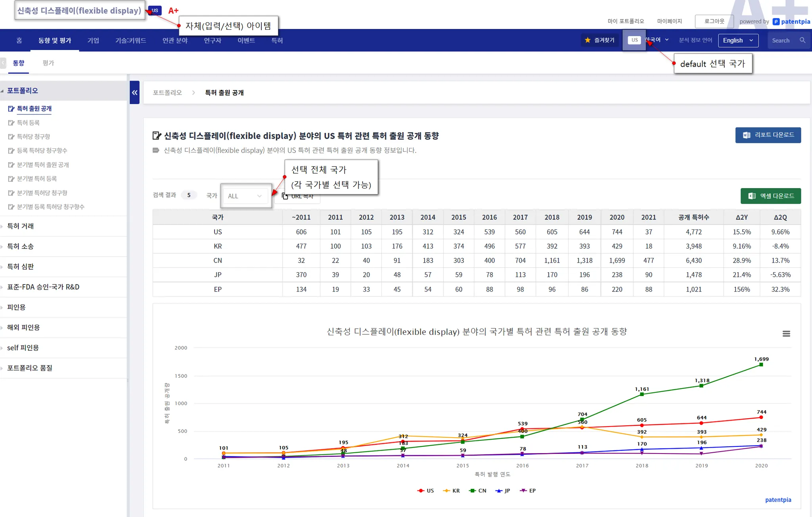Click the patentpia logo in header
The height and width of the screenshot is (517, 812).
tap(791, 21)
